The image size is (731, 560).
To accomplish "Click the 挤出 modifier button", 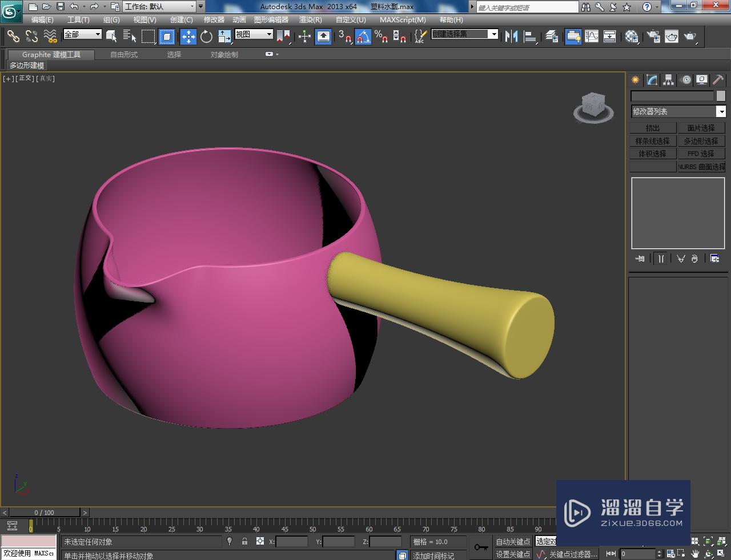I will coord(653,128).
